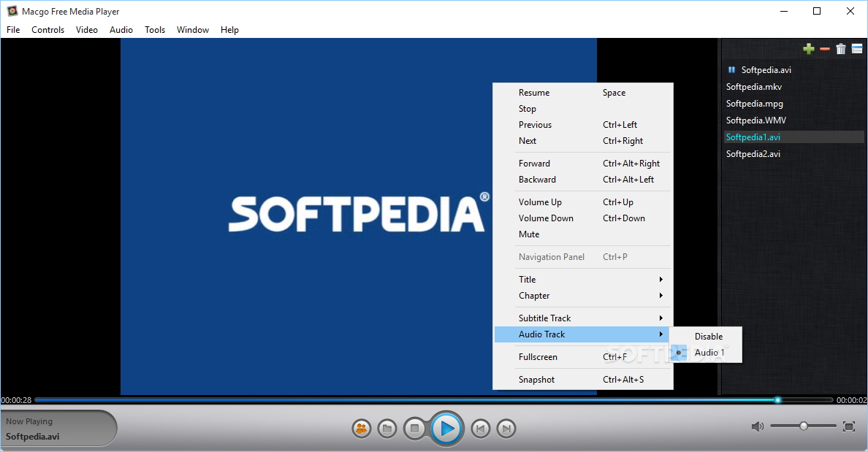Expand the Audio Track submenu arrow
The height and width of the screenshot is (452, 868).
point(661,334)
